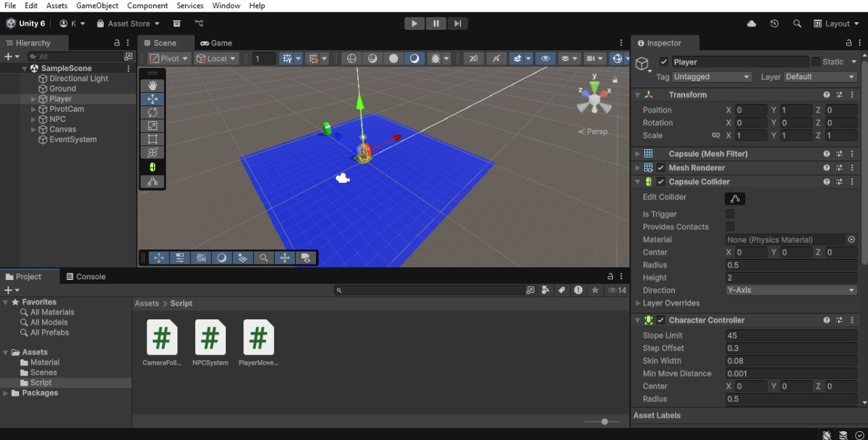Image resolution: width=868 pixels, height=440 pixels.
Task: Enable the Static checkbox
Action: click(816, 62)
